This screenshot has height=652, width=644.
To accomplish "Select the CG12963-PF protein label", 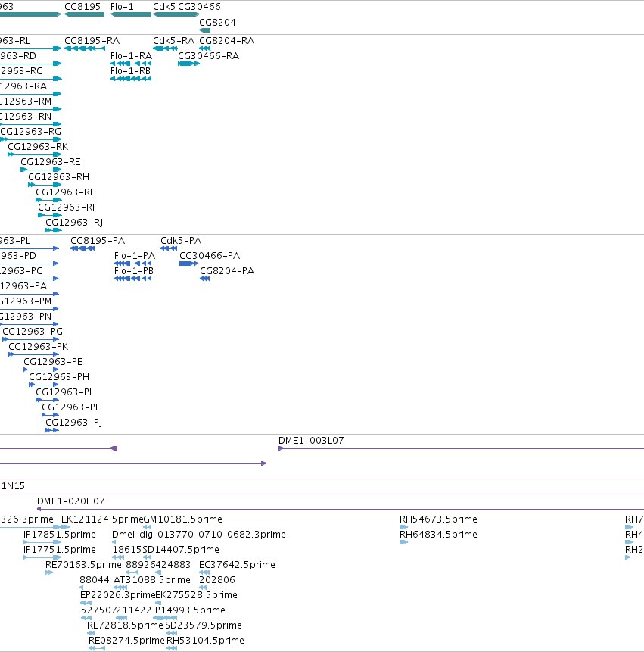I will click(x=70, y=407).
